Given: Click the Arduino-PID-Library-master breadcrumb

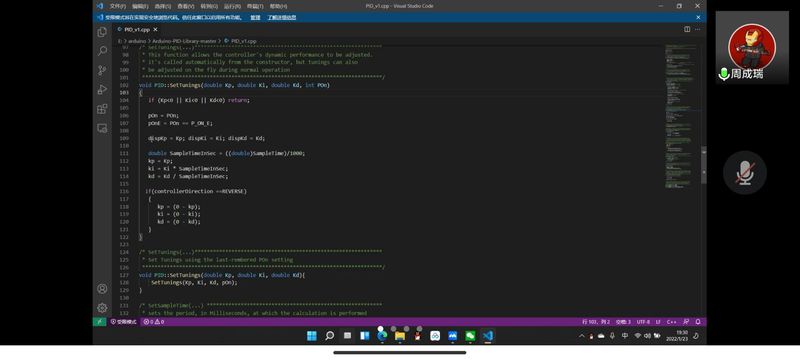Looking at the screenshot, I should click(x=185, y=41).
